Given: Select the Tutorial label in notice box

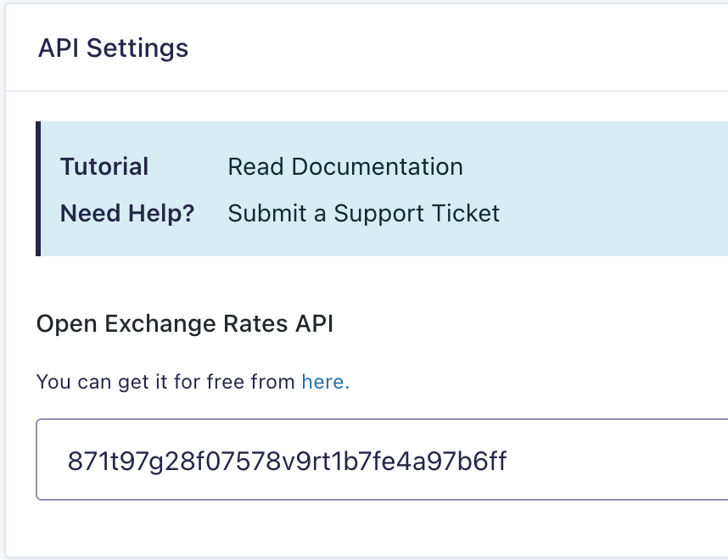Looking at the screenshot, I should point(104,166).
